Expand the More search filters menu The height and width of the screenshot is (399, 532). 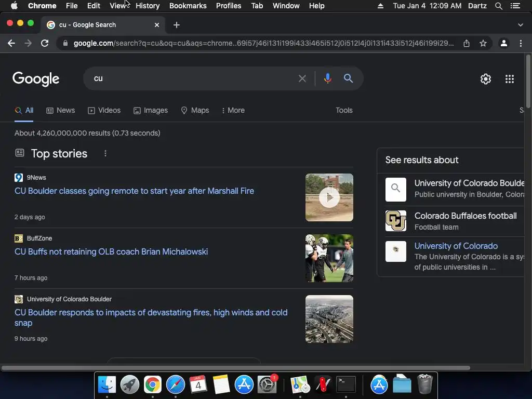233,110
